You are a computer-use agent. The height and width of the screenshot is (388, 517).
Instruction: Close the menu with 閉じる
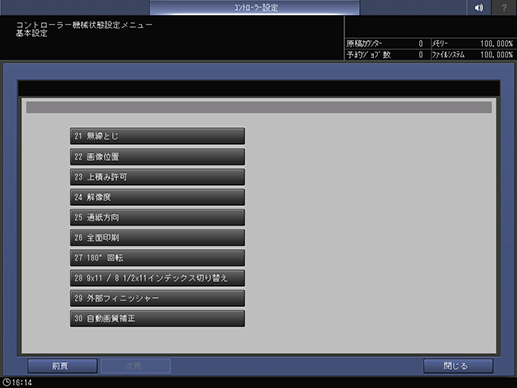point(458,366)
